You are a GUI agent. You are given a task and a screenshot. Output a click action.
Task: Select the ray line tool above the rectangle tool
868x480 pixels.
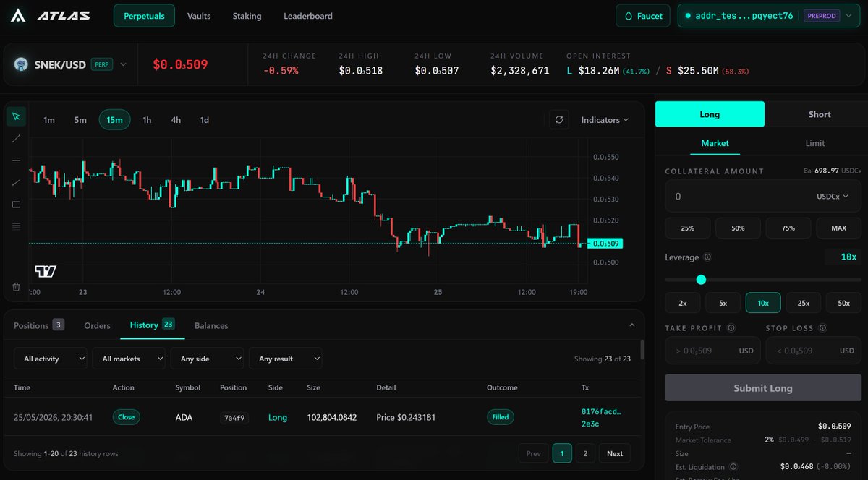point(16,182)
